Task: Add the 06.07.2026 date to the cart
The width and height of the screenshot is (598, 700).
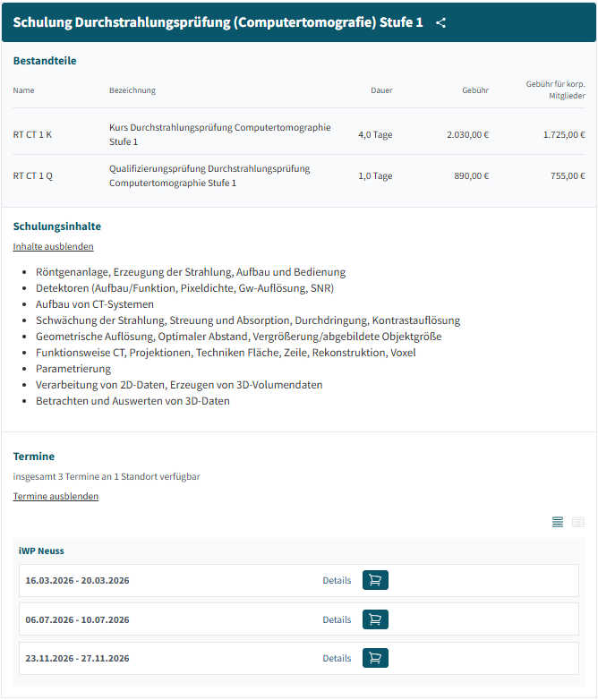Action: point(375,619)
